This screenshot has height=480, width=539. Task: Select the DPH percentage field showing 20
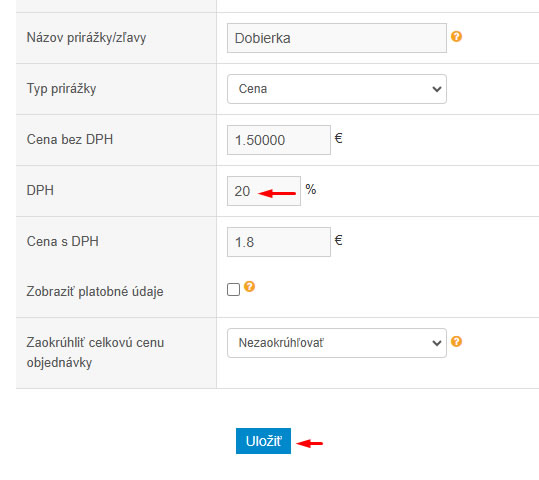264,191
